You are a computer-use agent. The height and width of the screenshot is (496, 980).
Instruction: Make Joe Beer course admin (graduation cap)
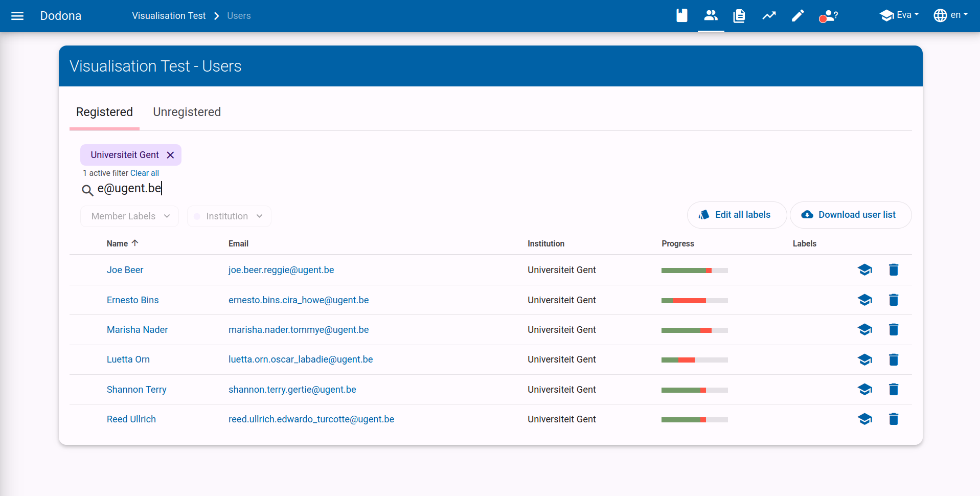click(x=864, y=270)
